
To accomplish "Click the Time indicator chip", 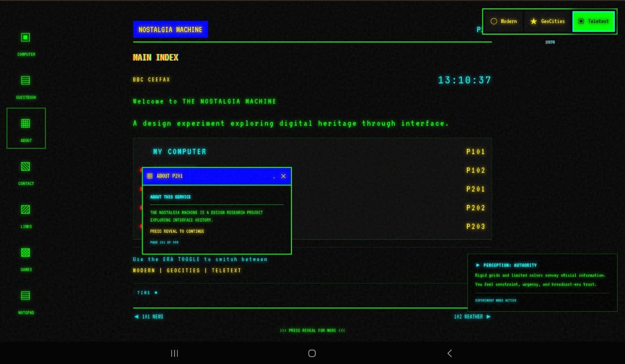I will pos(147,293).
